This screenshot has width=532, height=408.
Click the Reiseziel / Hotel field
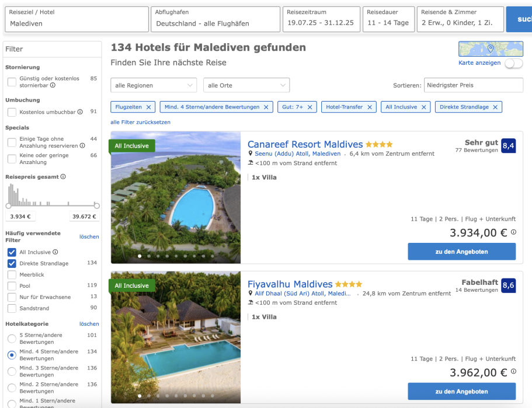[x=77, y=19]
